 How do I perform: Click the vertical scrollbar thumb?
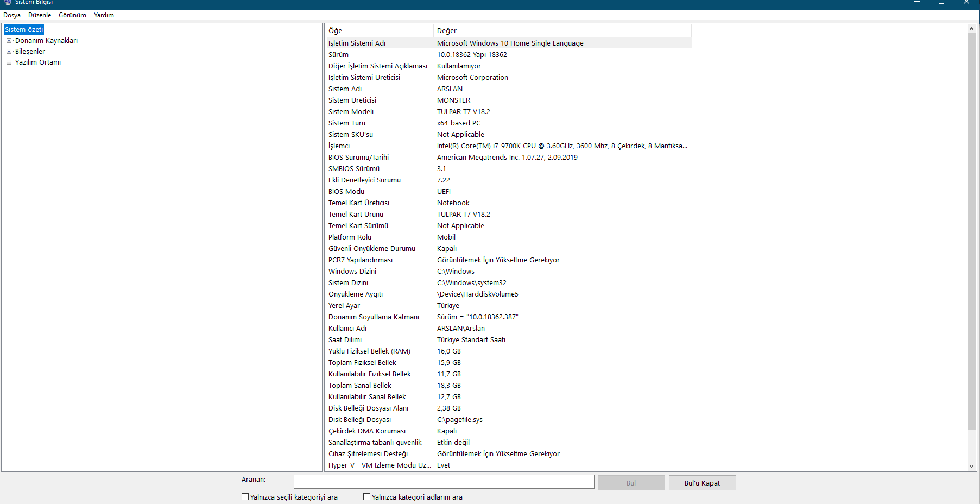click(x=971, y=231)
